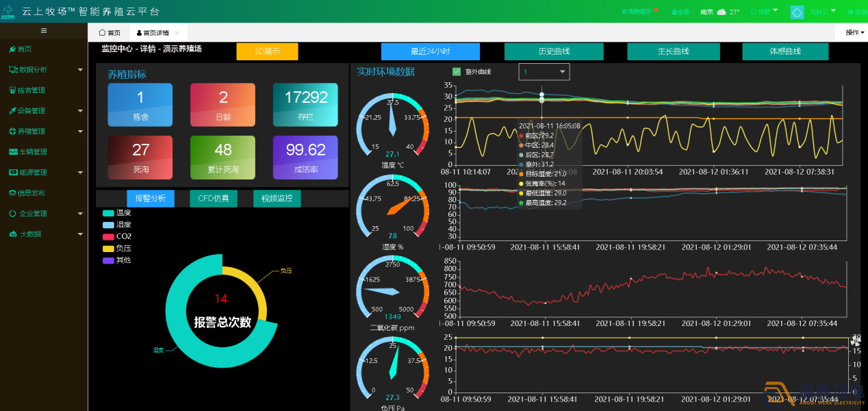Enter fullscreen via 全屏 icon
This screenshot has height=411, width=868.
tap(674, 12)
